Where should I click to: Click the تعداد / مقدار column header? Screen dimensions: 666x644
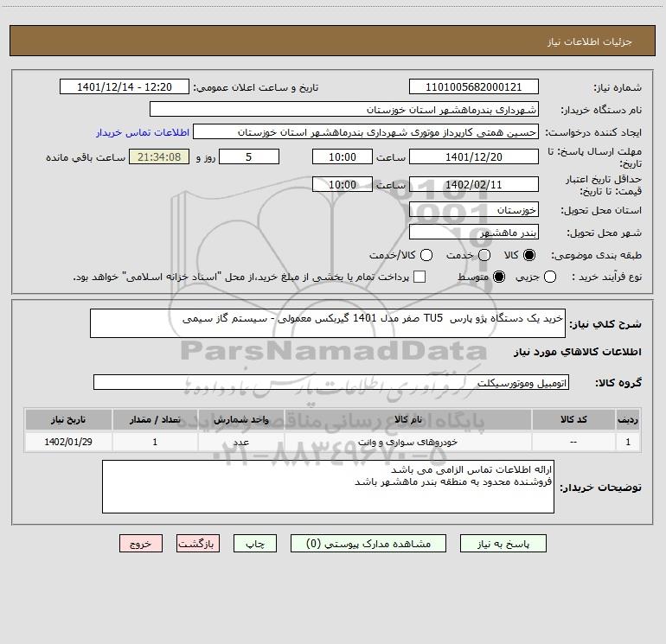(x=155, y=419)
